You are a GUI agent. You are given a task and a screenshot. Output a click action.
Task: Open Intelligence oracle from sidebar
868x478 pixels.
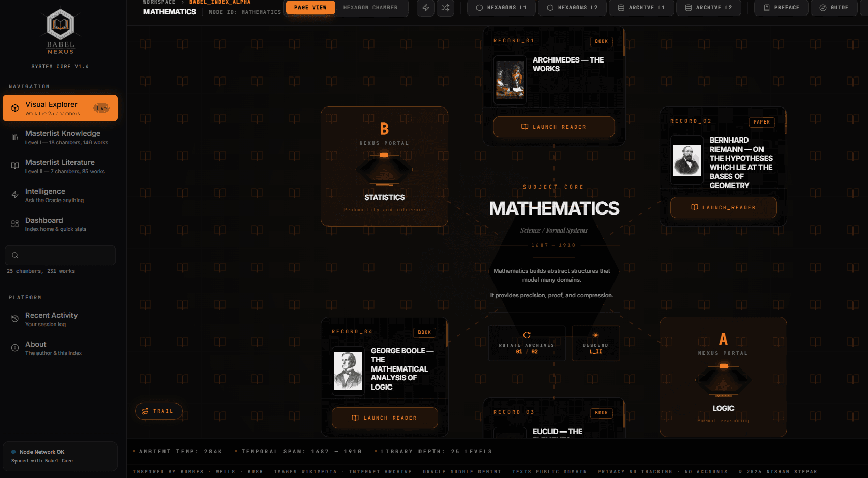(60, 195)
